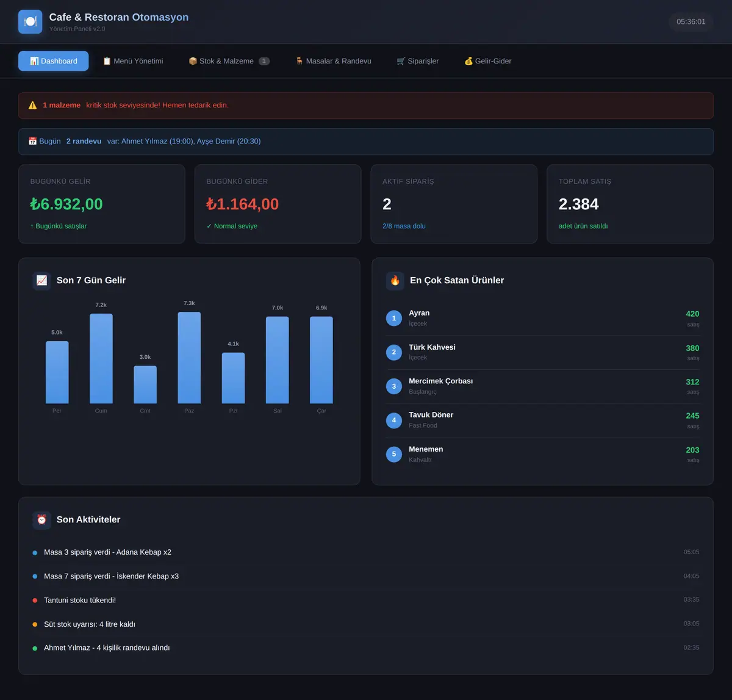Select the Siparişler tab
The width and height of the screenshot is (732, 700).
[418, 61]
